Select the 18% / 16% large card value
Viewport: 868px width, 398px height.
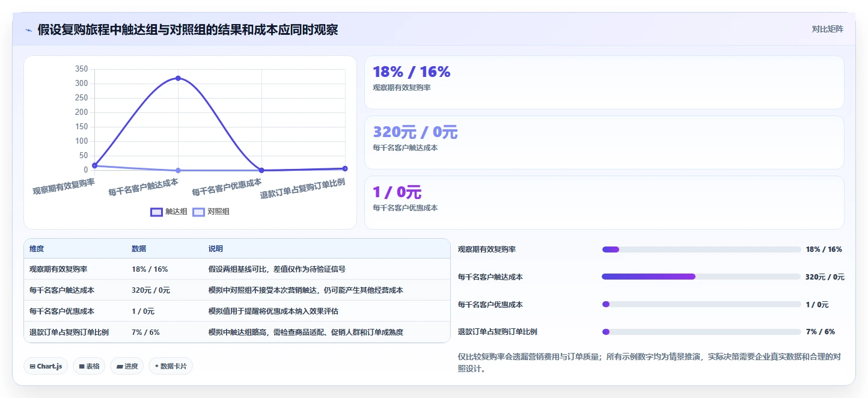click(412, 72)
